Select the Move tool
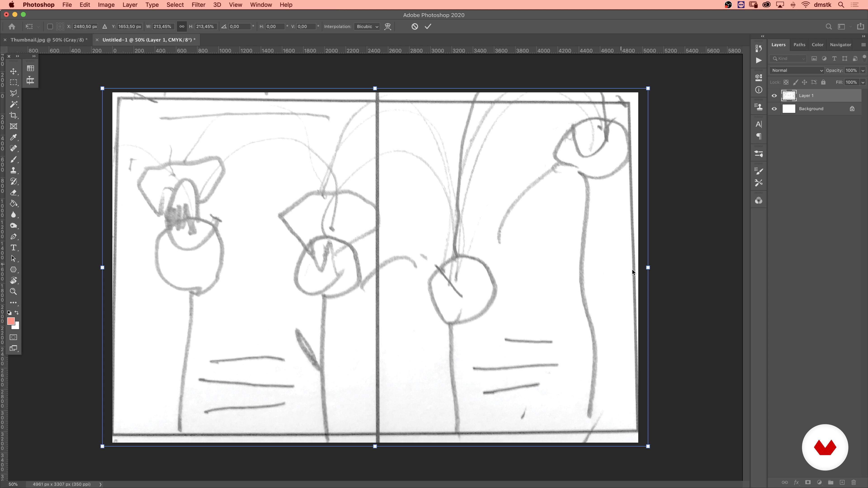Image resolution: width=868 pixels, height=488 pixels. click(x=14, y=71)
